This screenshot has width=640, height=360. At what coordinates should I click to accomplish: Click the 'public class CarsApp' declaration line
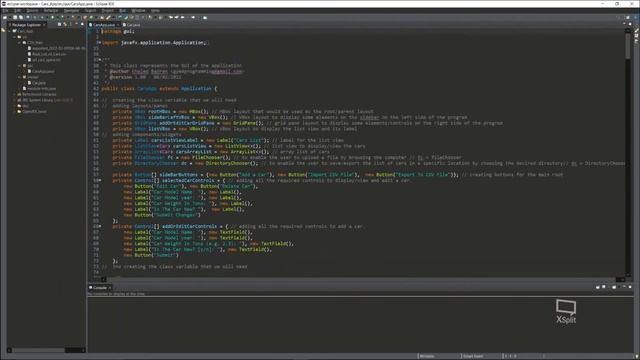(x=160, y=89)
